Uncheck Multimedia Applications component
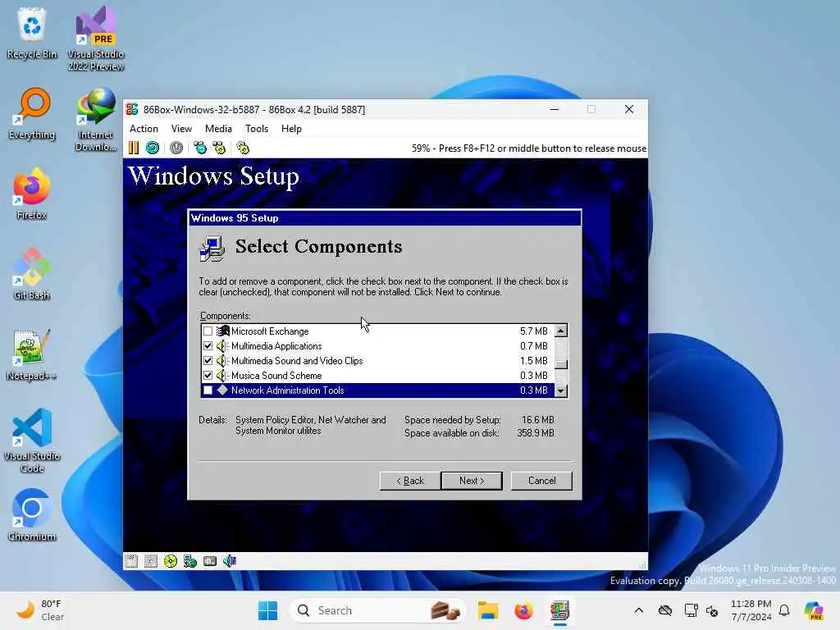840x630 pixels. [208, 346]
